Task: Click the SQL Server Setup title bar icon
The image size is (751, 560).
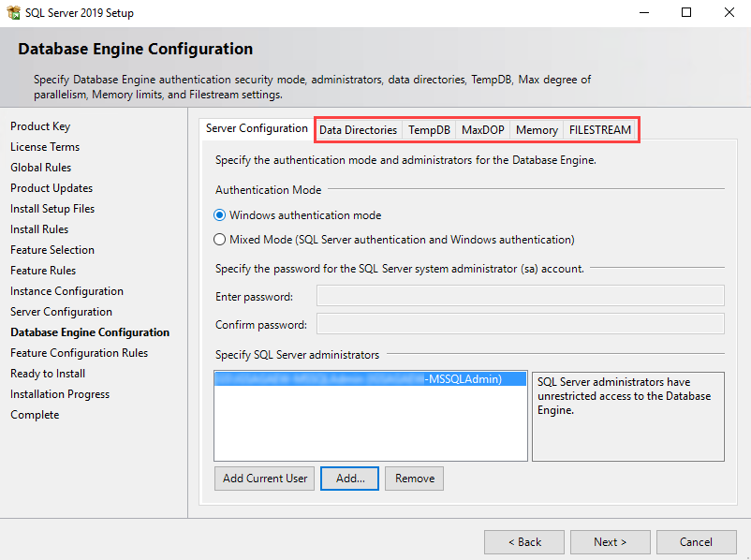Action: (13, 12)
